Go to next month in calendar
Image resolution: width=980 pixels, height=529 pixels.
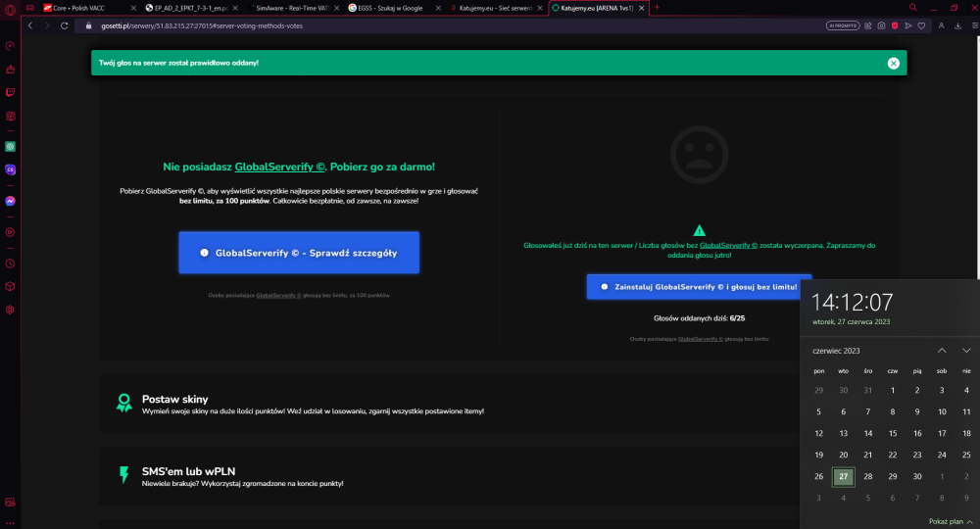[x=966, y=351]
